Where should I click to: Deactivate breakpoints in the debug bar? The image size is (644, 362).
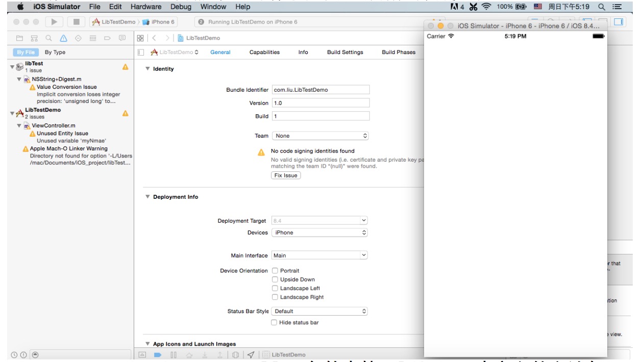tap(158, 355)
